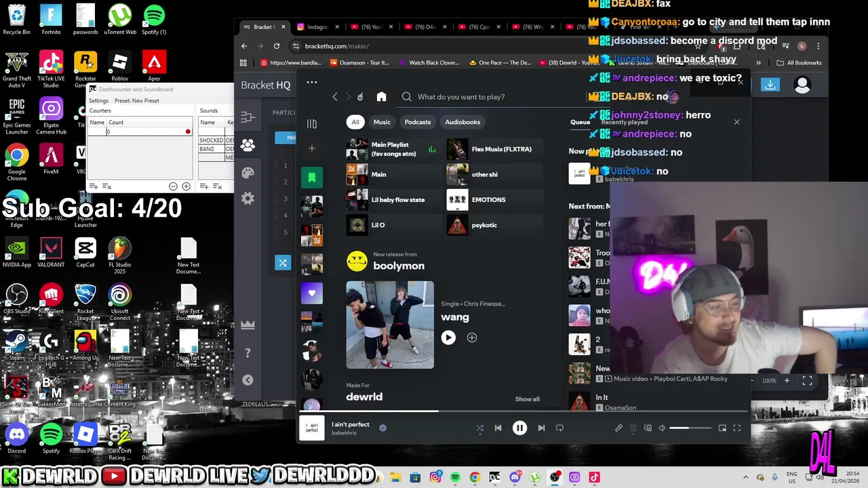
Task: Open Settings in Deathcounter window
Action: [x=98, y=101]
